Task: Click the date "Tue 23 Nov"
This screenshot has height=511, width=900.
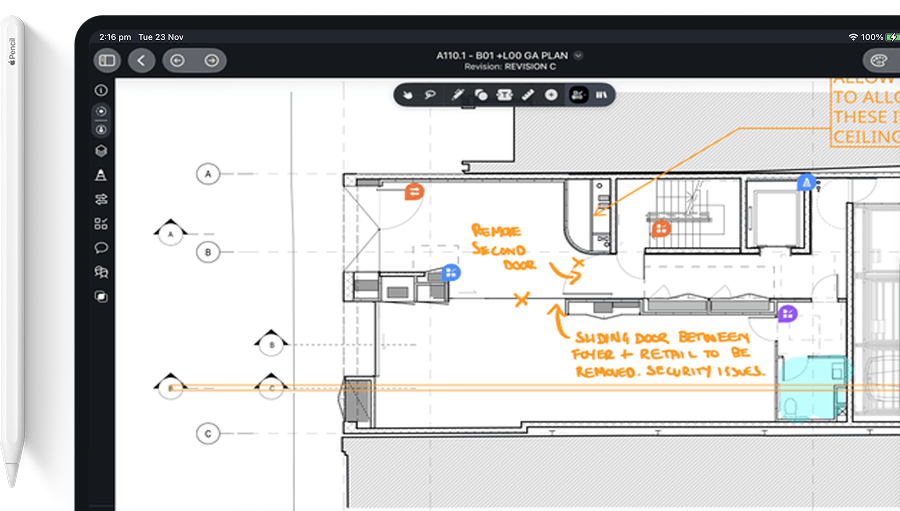Action: 161,37
